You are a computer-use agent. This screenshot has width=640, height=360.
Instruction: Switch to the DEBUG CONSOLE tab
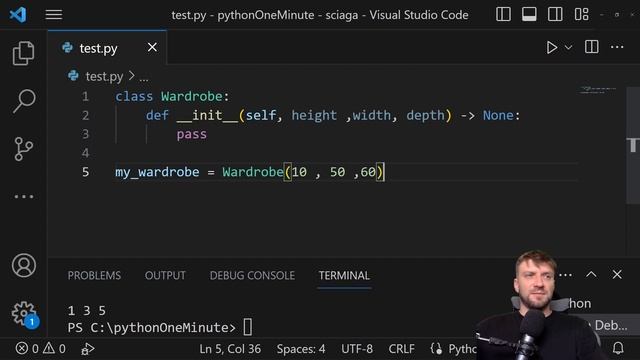(x=252, y=276)
